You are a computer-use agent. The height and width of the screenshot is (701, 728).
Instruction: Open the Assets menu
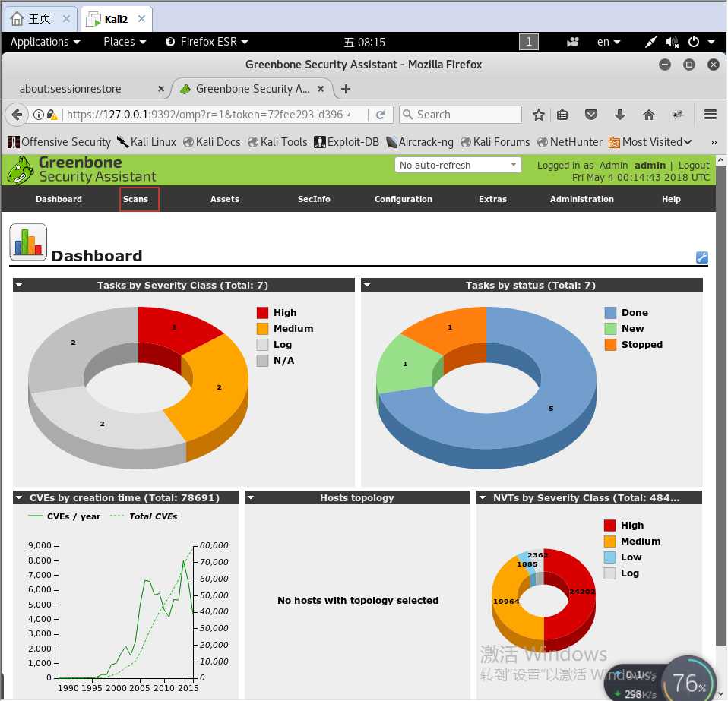pyautogui.click(x=225, y=199)
